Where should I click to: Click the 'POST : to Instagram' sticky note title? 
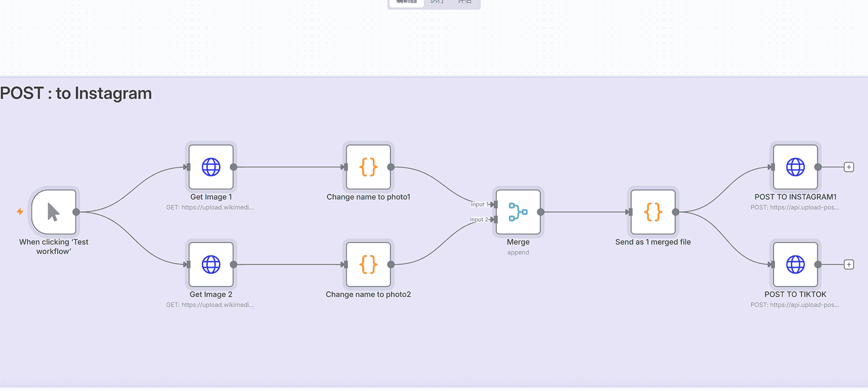[x=76, y=94]
